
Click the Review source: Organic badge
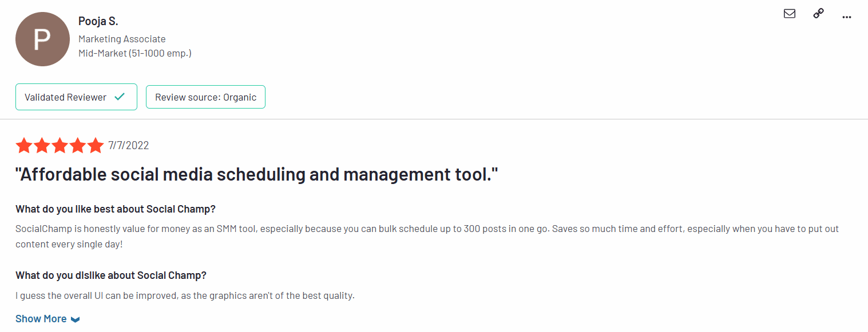(205, 97)
